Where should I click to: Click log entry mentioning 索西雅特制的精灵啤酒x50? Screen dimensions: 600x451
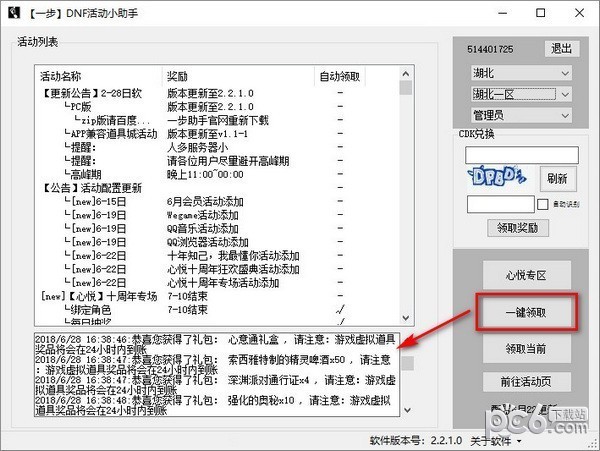(213, 364)
